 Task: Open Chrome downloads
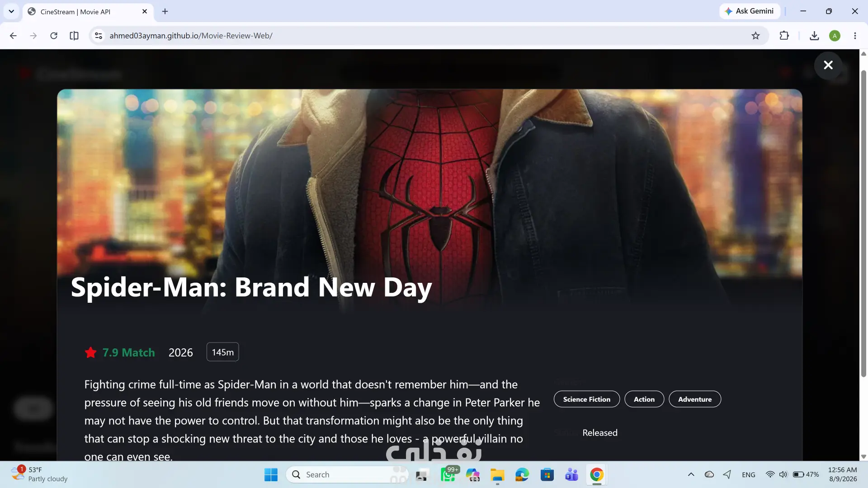coord(814,36)
